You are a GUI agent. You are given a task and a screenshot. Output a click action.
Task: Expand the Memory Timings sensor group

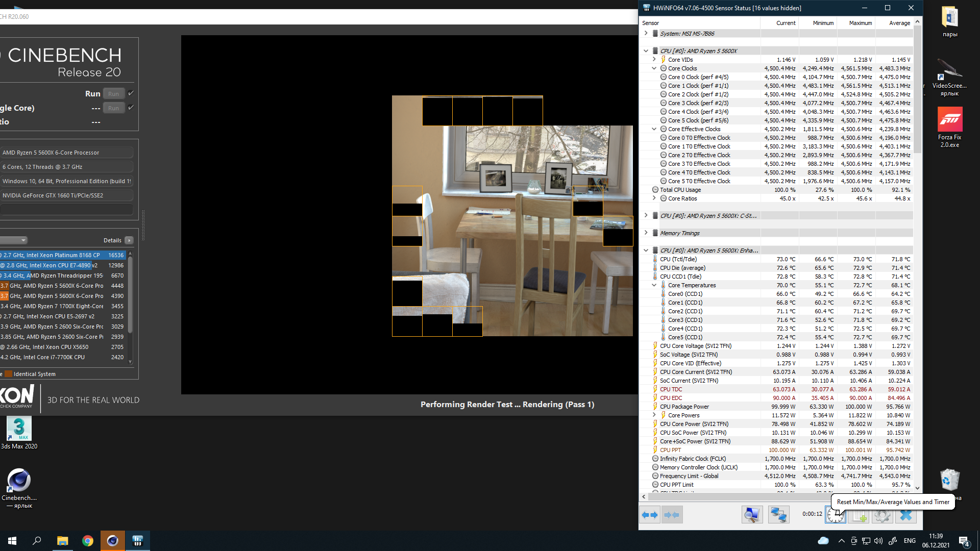[x=646, y=233]
